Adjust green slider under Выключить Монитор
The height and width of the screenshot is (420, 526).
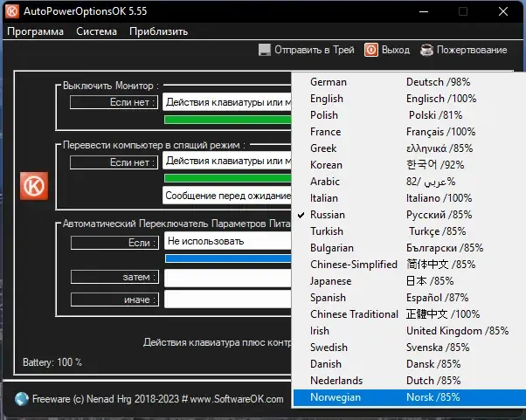pos(228,120)
